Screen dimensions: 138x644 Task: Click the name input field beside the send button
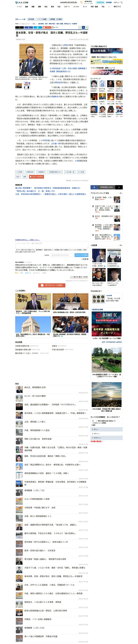pos(62,255)
